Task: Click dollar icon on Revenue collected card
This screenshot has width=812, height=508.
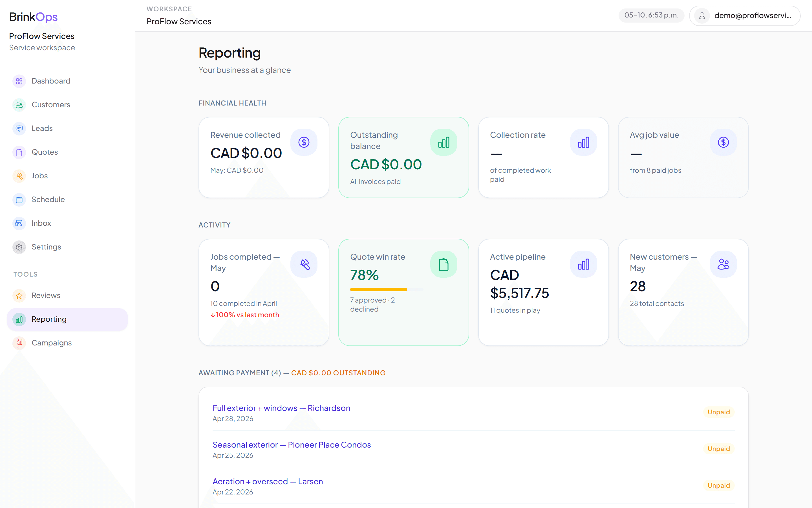Action: click(x=304, y=142)
